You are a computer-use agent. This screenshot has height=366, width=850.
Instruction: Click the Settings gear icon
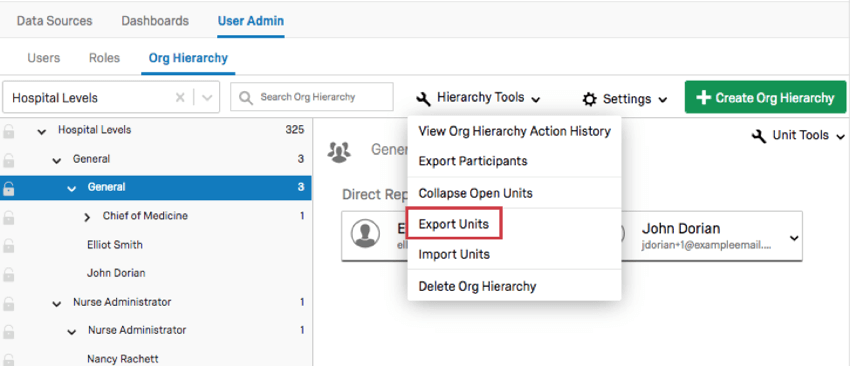(x=589, y=99)
